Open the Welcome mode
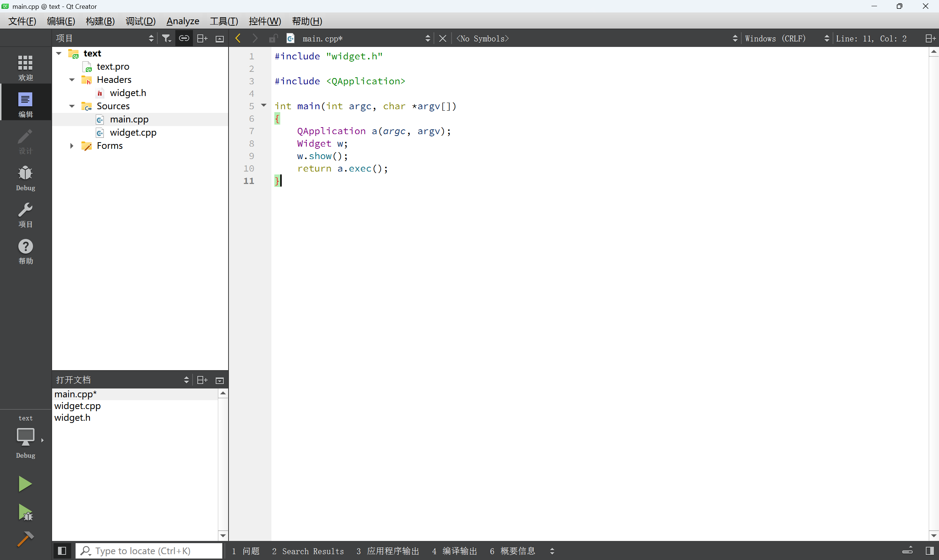The height and width of the screenshot is (560, 939). [x=25, y=67]
